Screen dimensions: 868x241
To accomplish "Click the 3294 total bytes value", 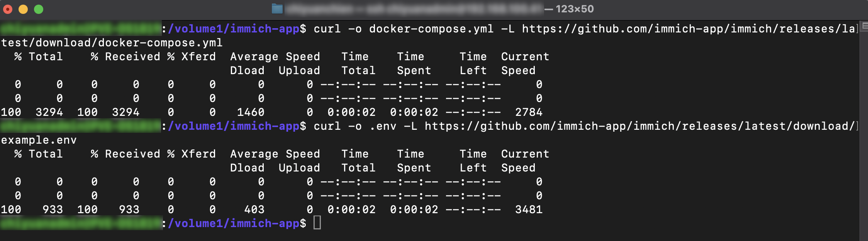I will pyautogui.click(x=49, y=112).
